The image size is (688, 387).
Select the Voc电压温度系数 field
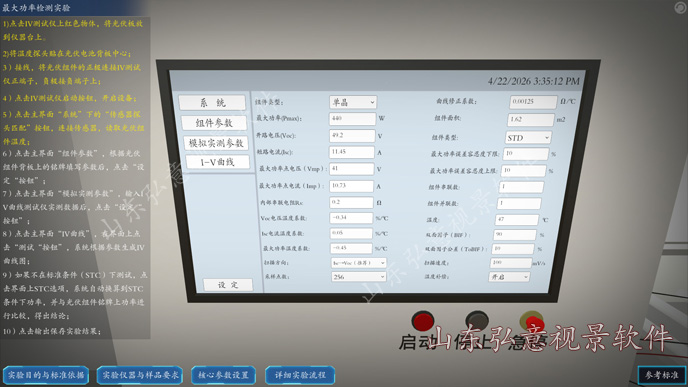coord(351,218)
